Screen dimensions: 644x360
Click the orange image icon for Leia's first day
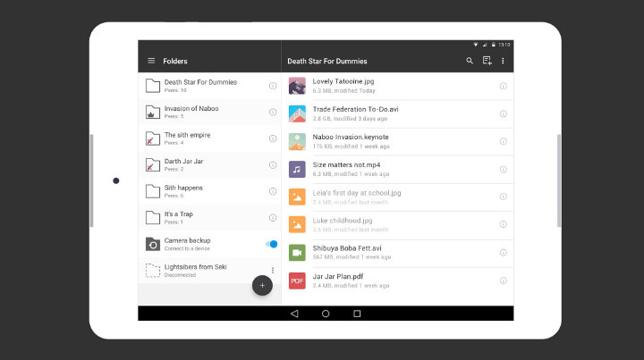(x=297, y=197)
